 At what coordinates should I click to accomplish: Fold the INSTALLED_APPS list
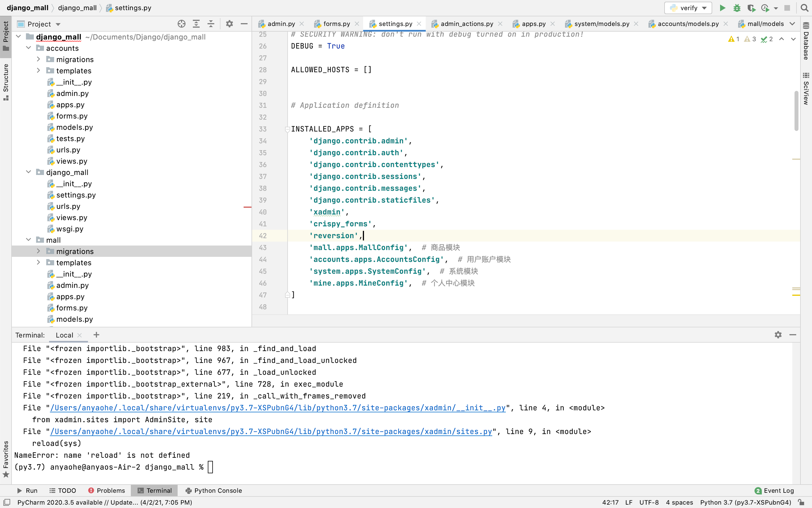point(287,129)
